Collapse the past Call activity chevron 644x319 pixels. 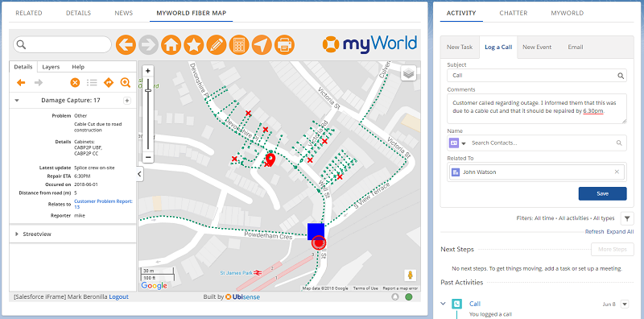443,304
